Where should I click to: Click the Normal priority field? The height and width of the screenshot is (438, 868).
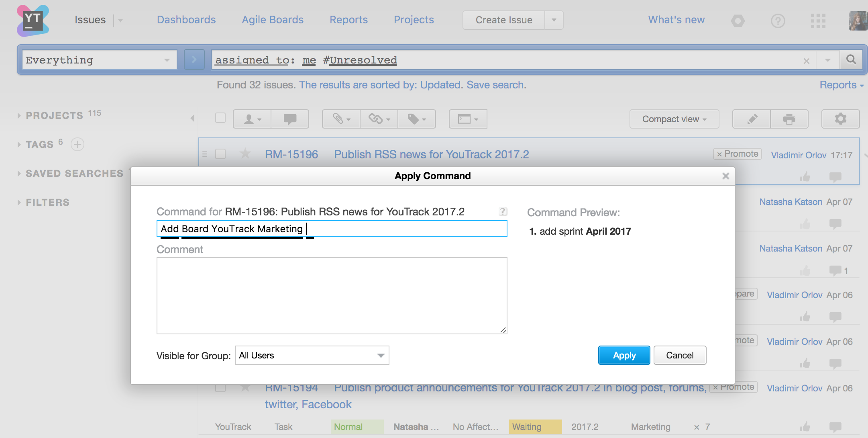tap(357, 427)
